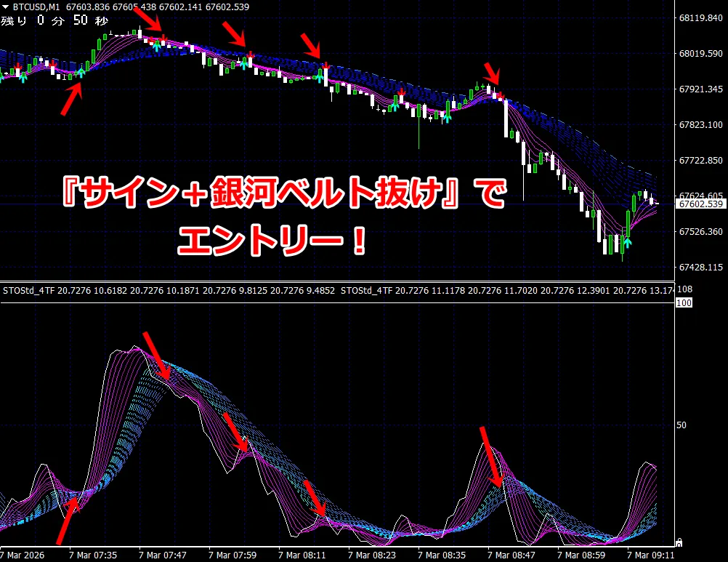
Task: Click the cyan buy arrow at the chart's far left
Action: pos(22,78)
